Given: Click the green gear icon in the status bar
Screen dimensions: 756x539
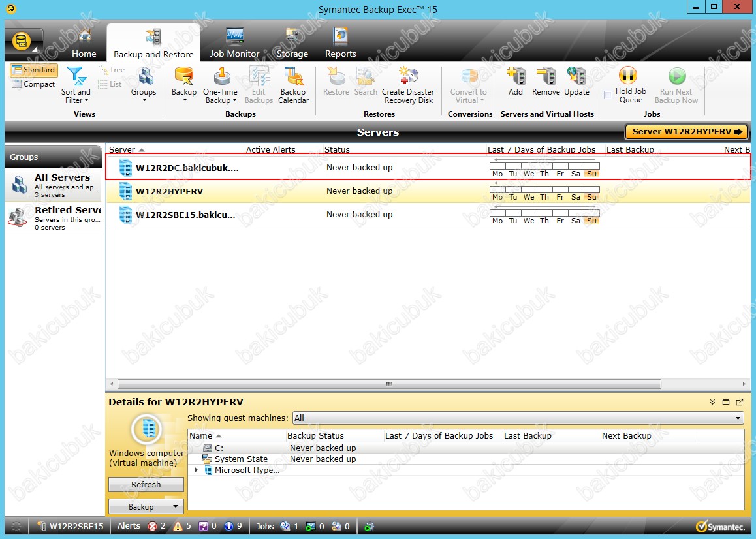Looking at the screenshot, I should [369, 527].
